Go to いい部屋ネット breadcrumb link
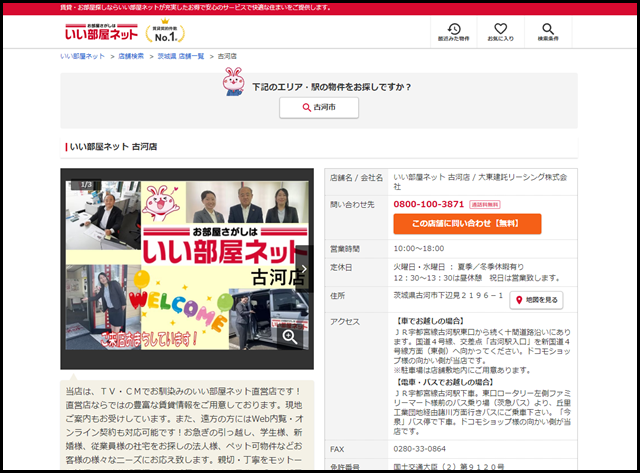The image size is (640, 473). pyautogui.click(x=82, y=56)
